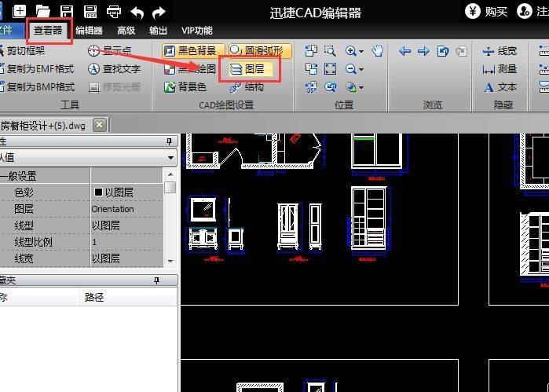
Task: Switch to the 查看器 tab
Action: click(x=48, y=30)
